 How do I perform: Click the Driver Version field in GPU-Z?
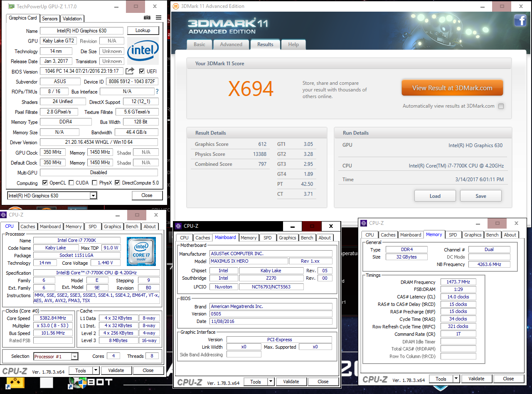[99, 143]
